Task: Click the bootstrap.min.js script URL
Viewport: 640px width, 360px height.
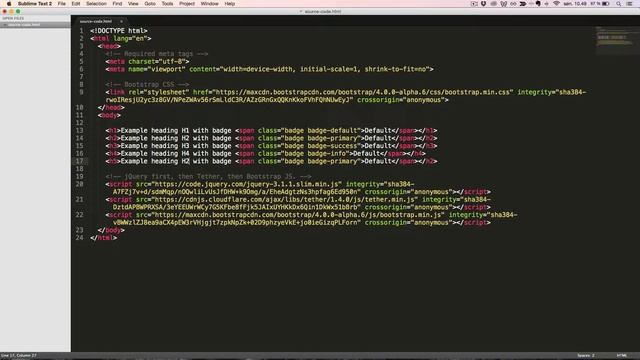Action: point(298,215)
